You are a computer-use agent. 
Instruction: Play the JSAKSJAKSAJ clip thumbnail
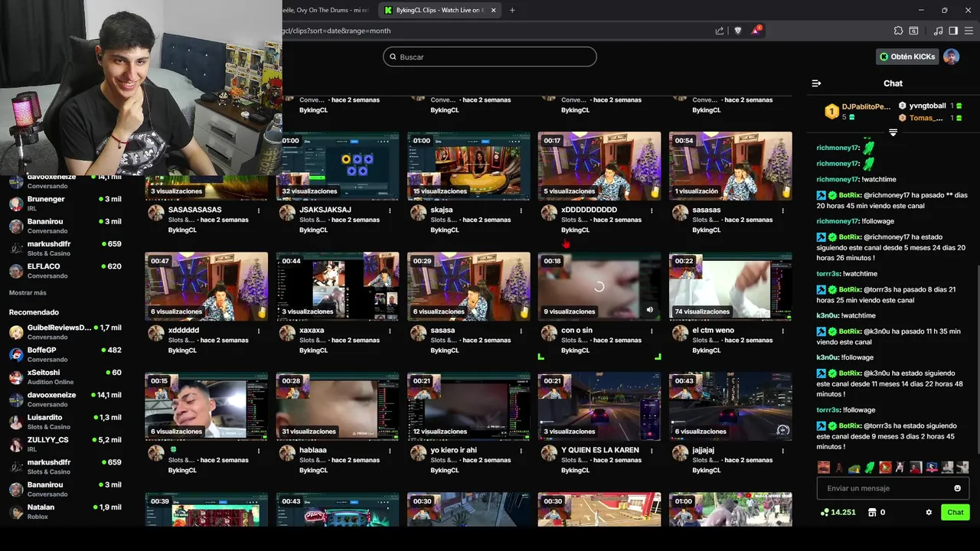[x=338, y=166]
